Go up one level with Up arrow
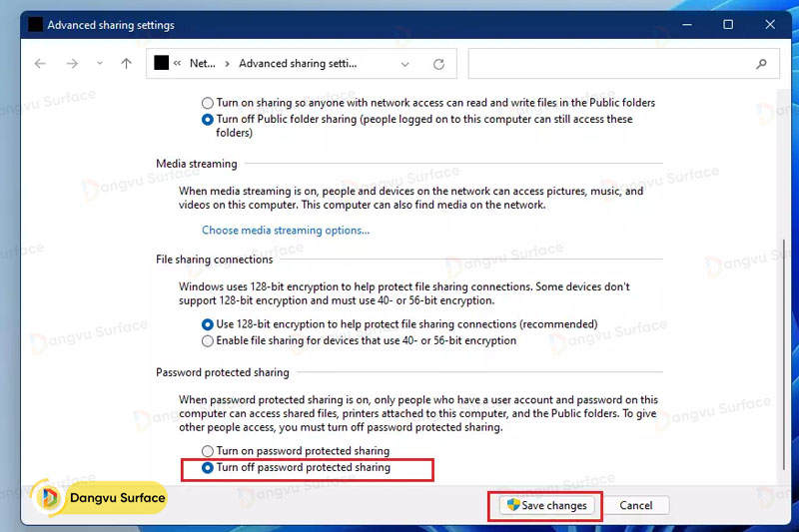Viewport: 799px width, 532px height. point(126,64)
